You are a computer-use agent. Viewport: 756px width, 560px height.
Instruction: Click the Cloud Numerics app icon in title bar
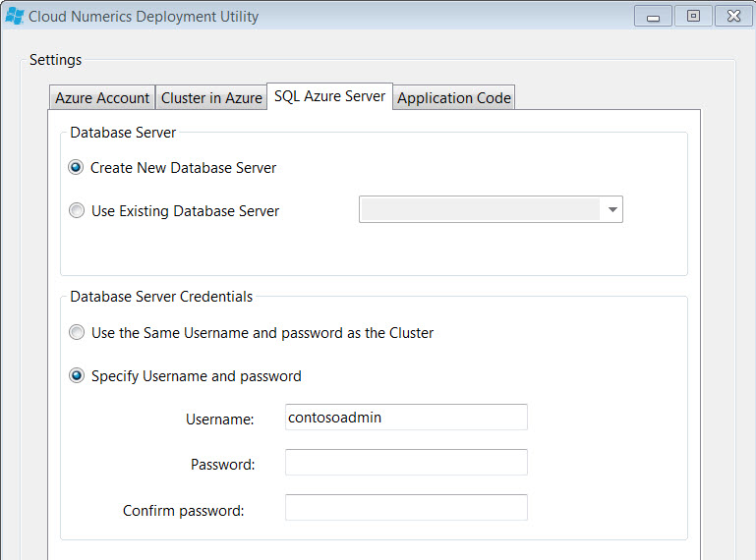(15, 17)
